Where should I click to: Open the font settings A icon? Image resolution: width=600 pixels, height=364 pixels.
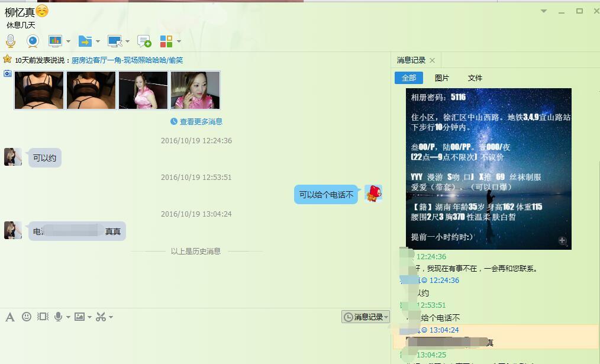[x=10, y=317]
